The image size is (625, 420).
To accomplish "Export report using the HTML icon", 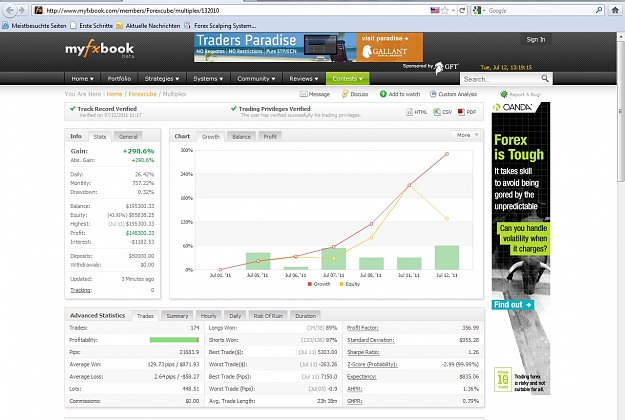I will pos(409,112).
